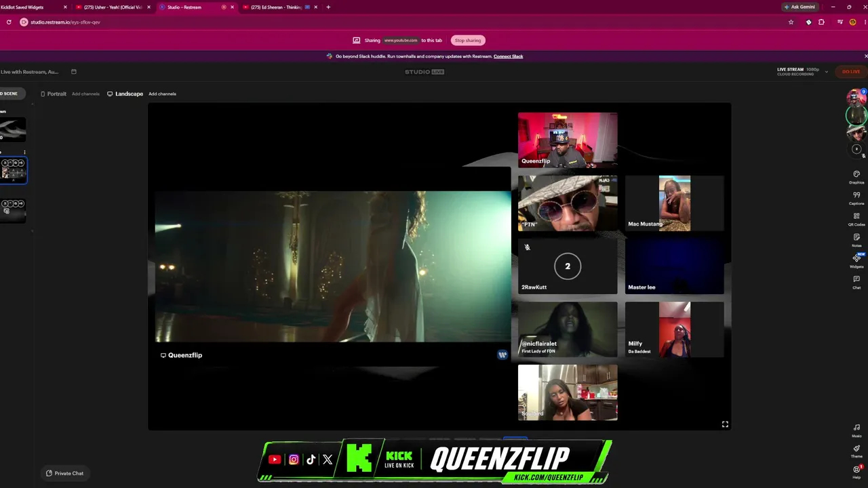Screen dimensions: 868x488
Task: Select the Milfy Da Baddest guest tile
Action: click(x=675, y=329)
